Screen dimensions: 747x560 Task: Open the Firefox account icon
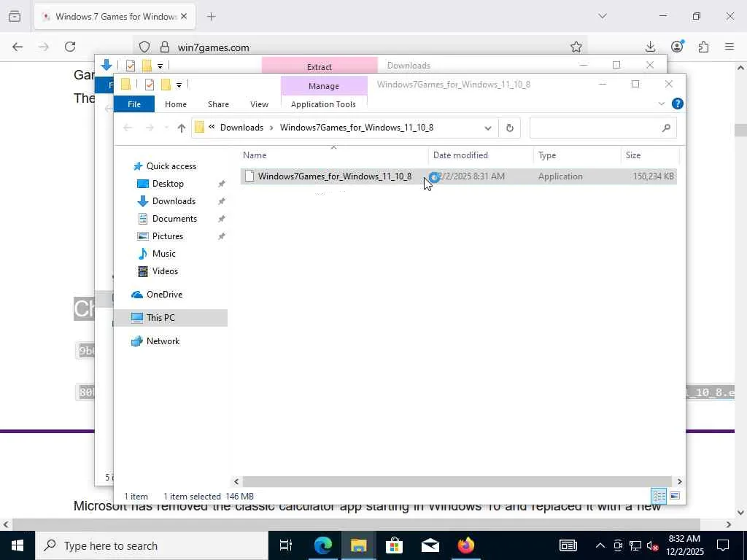point(677,46)
